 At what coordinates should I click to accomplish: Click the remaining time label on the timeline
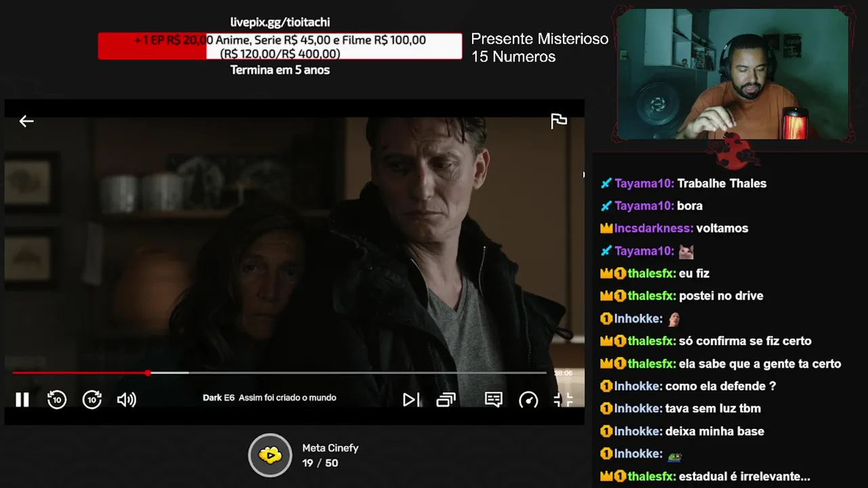click(564, 373)
